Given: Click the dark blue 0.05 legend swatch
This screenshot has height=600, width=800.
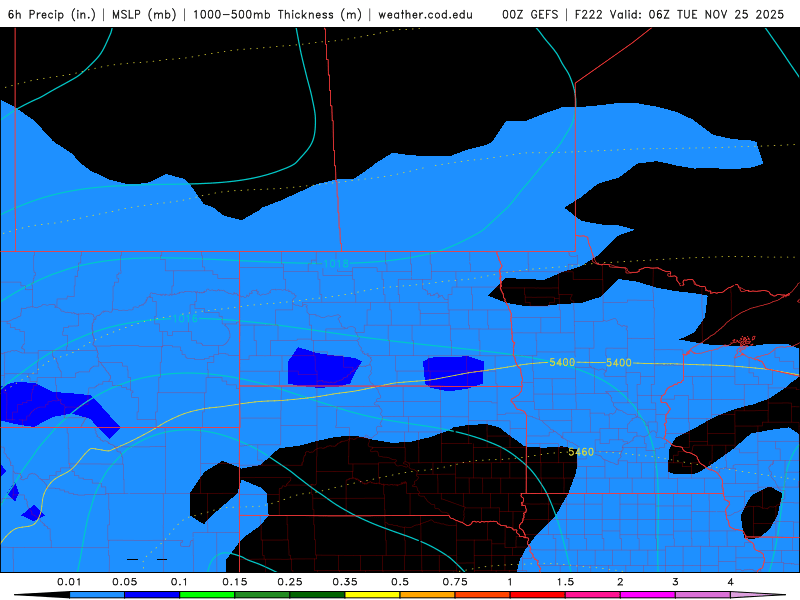Looking at the screenshot, I should (152, 595).
